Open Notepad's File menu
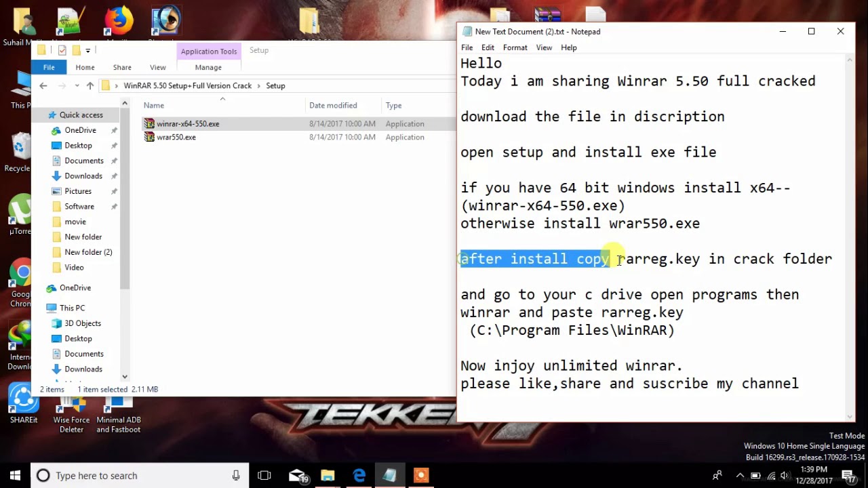 point(467,47)
